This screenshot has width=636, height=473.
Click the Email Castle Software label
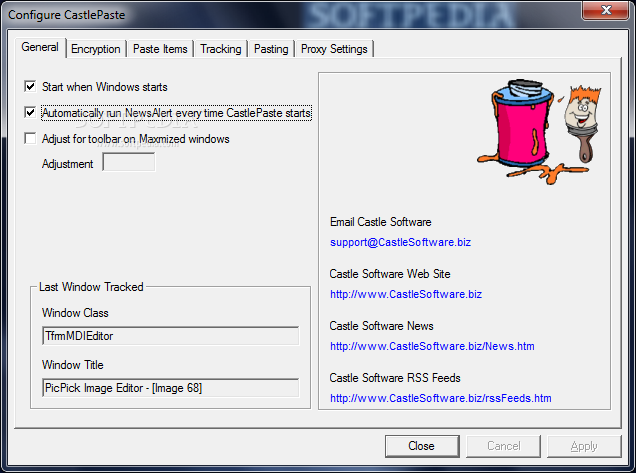pos(380,222)
